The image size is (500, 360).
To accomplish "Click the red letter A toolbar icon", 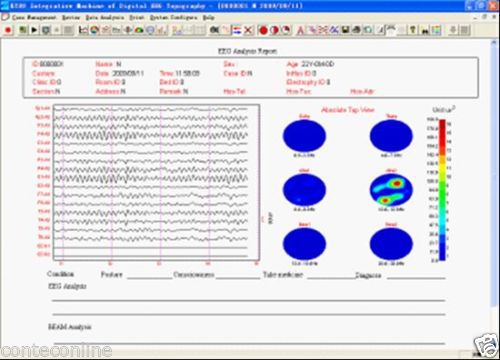I will tap(300, 31).
